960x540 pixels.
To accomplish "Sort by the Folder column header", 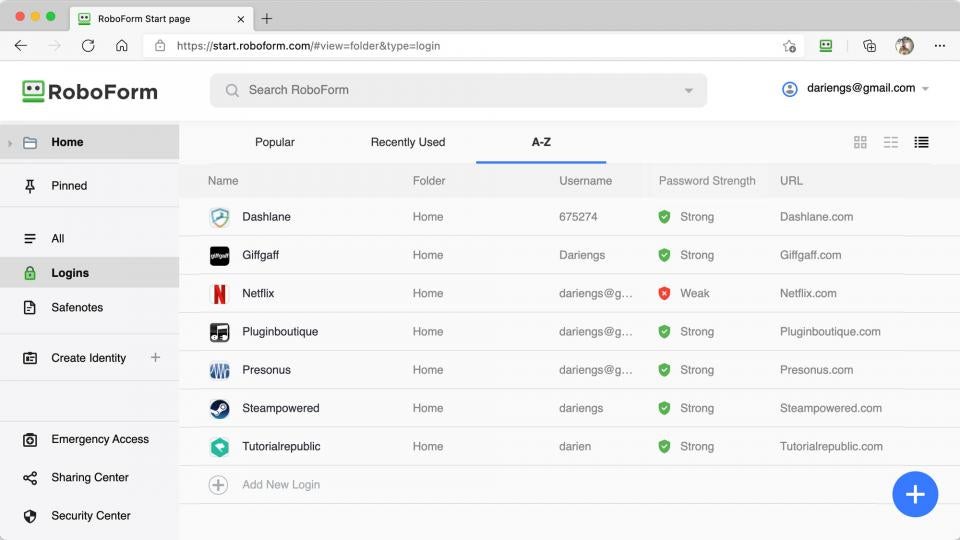I will 429,181.
